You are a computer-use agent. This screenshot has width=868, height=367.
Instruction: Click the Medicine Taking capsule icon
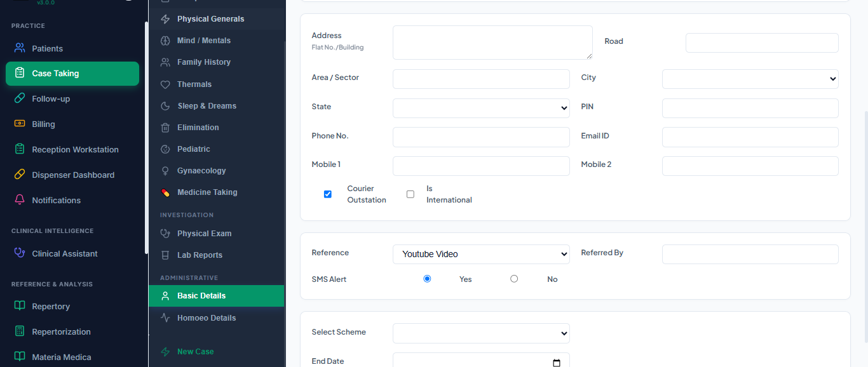(165, 192)
